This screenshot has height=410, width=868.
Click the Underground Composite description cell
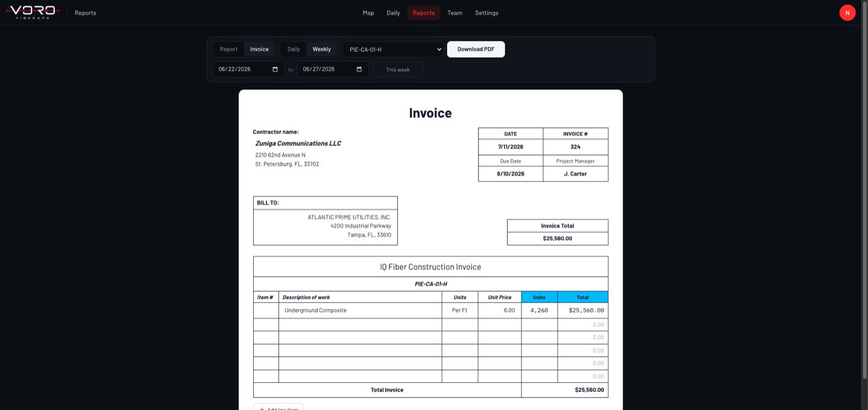point(360,311)
